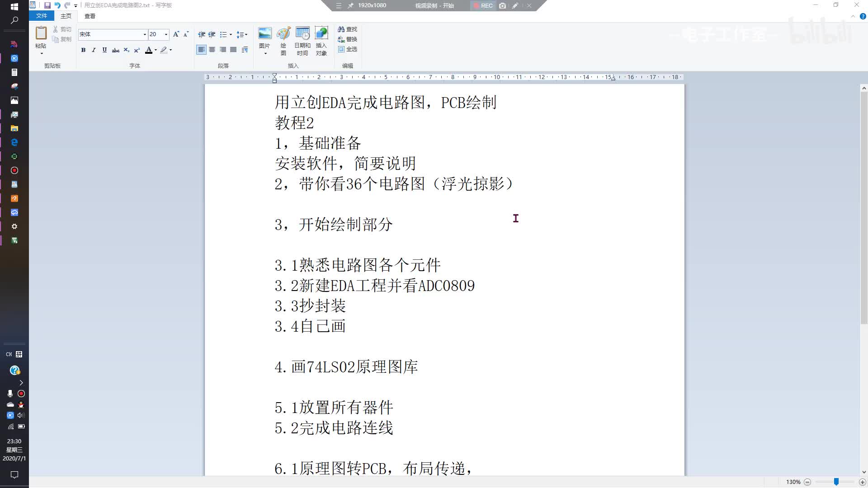Open Microsoft Edge from the taskbar
Viewport: 868px width, 488px height.
click(x=14, y=142)
